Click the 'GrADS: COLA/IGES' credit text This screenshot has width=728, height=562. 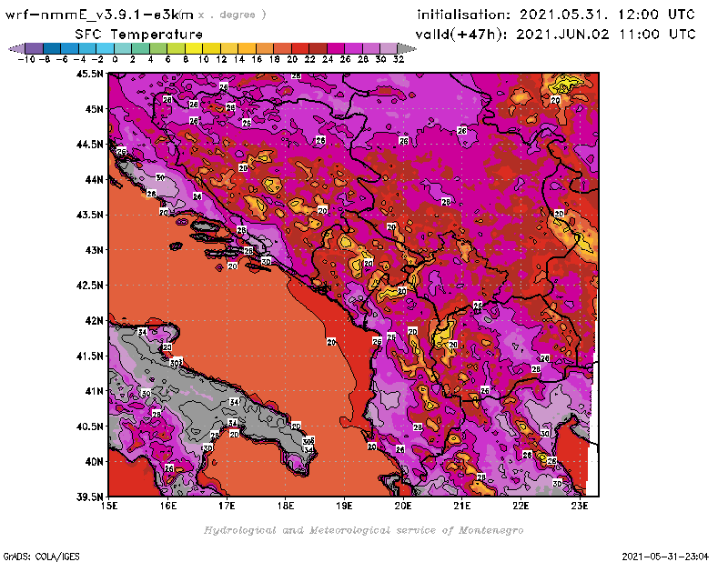pyautogui.click(x=41, y=556)
